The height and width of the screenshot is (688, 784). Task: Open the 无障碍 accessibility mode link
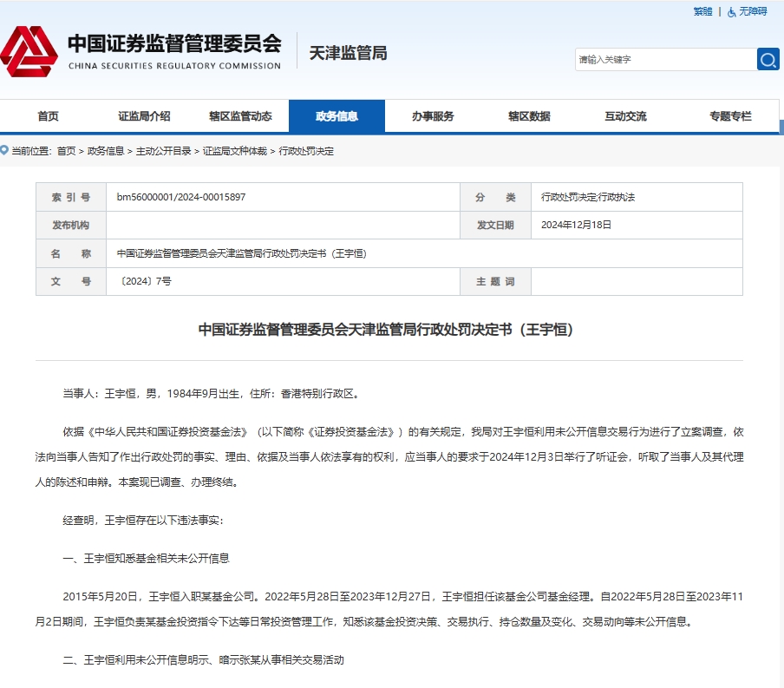753,11
